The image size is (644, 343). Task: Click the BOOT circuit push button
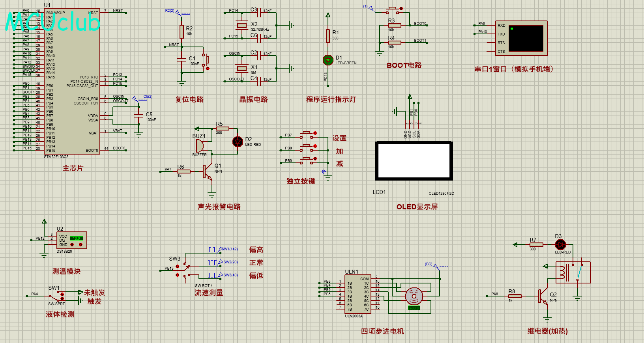[x=392, y=10]
